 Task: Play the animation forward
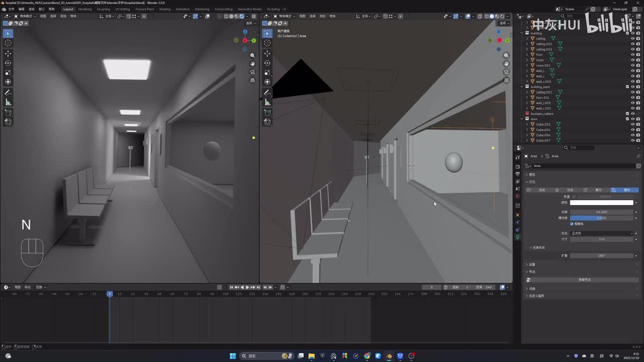tap(248, 287)
